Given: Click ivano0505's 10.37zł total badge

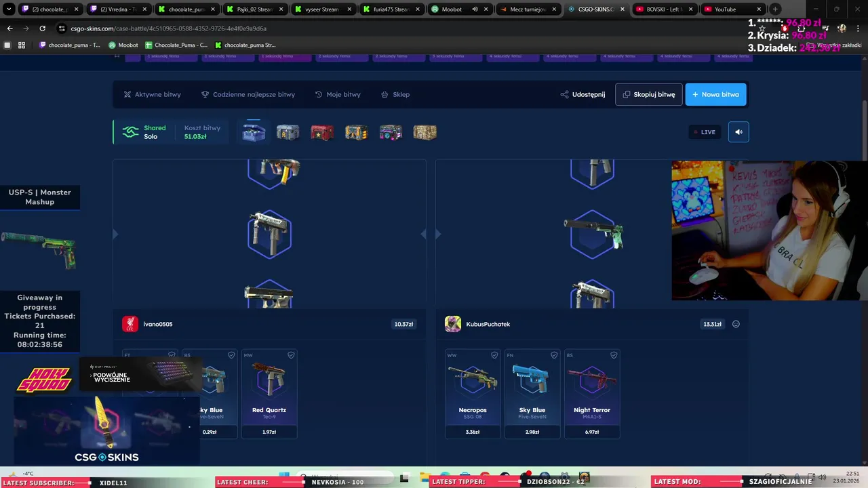Looking at the screenshot, I should point(403,324).
